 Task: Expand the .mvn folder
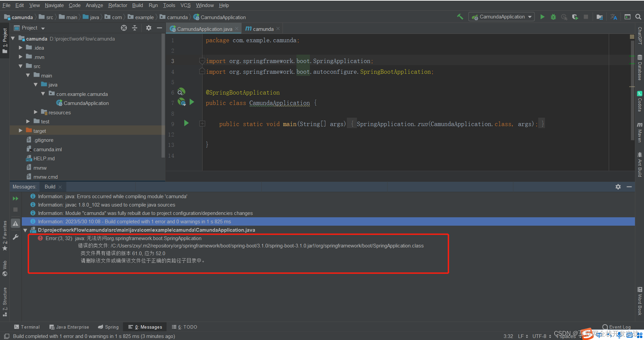(20, 57)
